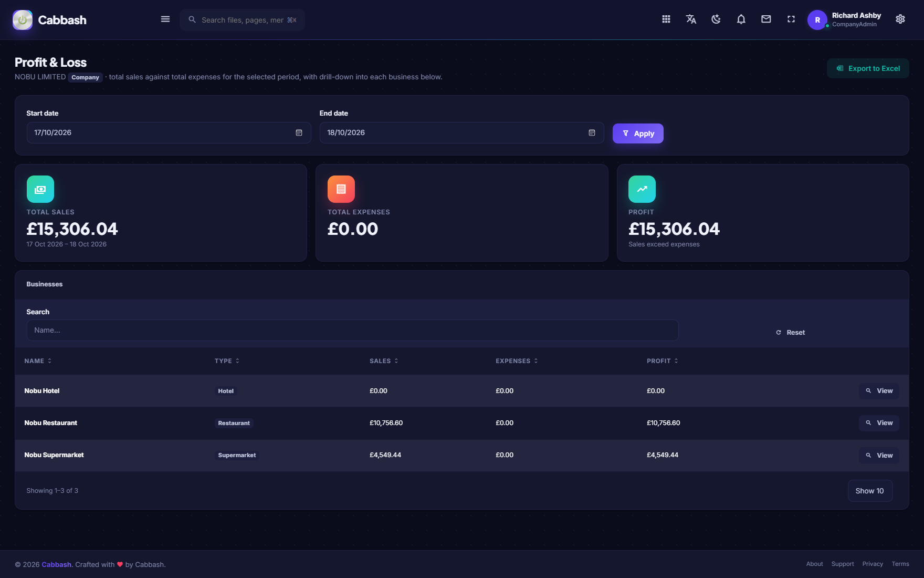Viewport: 924px width, 578px height.
Task: Click the Profit trending-up icon
Action: click(642, 189)
